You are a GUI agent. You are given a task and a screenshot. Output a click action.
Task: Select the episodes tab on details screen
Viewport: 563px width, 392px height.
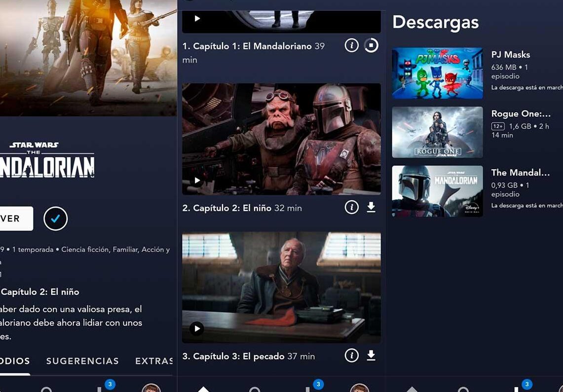point(15,361)
